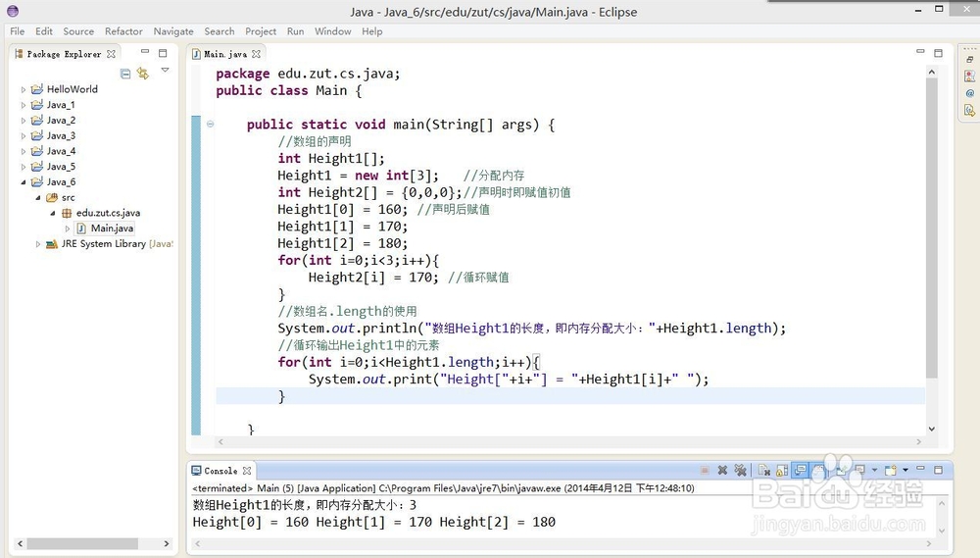980x558 pixels.
Task: Select the HelloWorld project label
Action: (72, 89)
